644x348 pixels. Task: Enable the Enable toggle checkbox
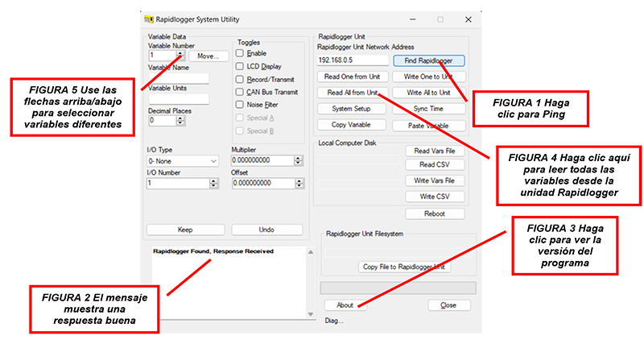240,53
